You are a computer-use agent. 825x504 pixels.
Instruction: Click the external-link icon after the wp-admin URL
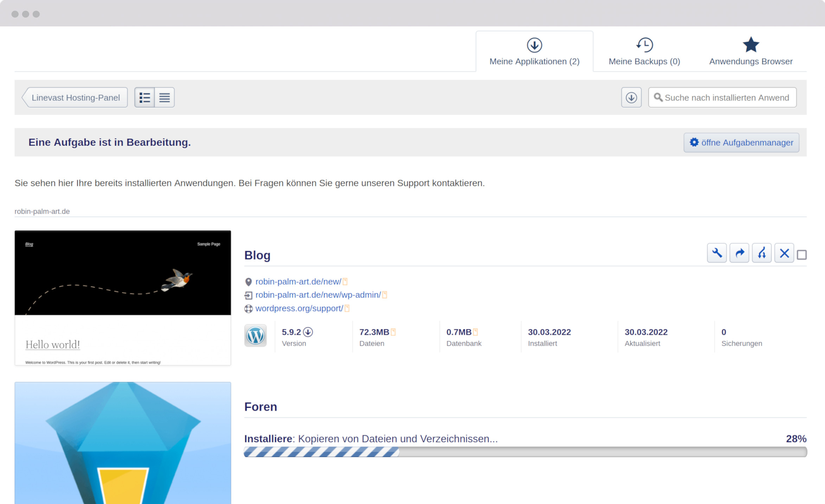click(x=385, y=295)
